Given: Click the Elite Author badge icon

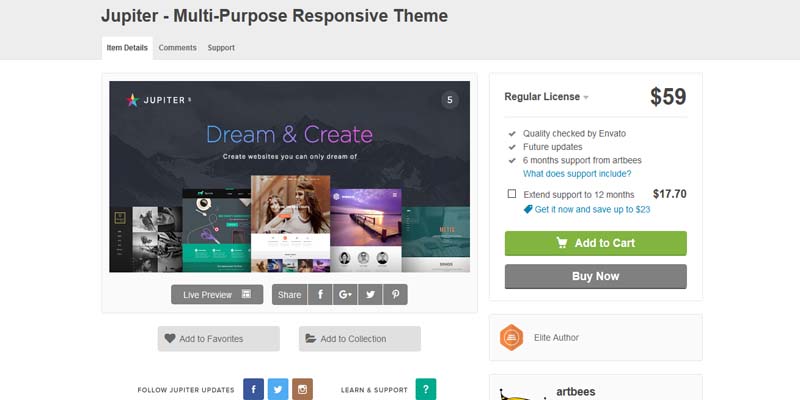Looking at the screenshot, I should click(x=511, y=337).
